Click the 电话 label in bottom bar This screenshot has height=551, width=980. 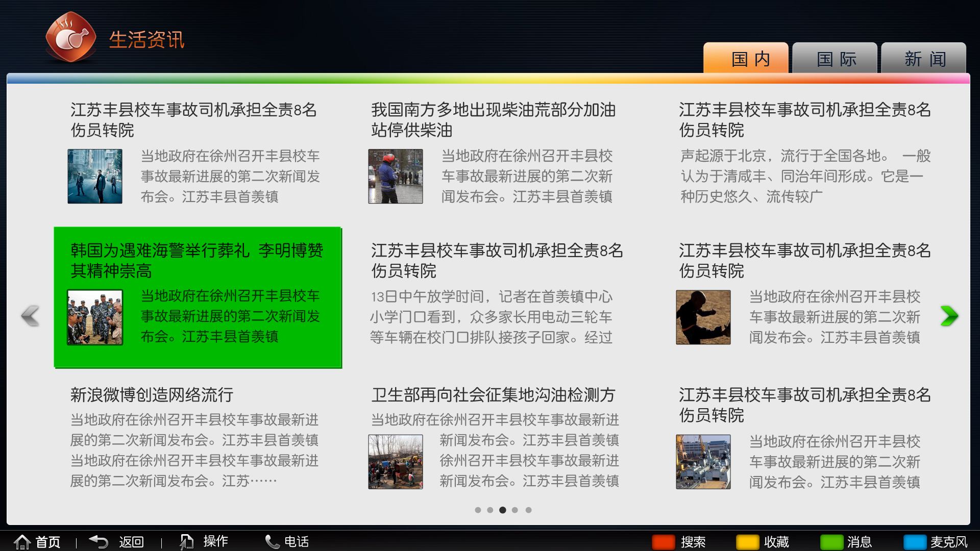coord(297,542)
